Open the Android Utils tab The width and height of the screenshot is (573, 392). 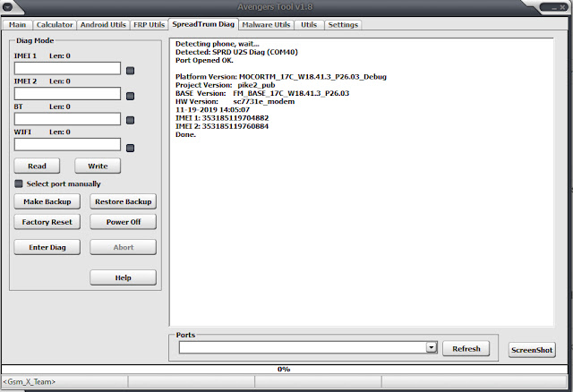pos(103,25)
